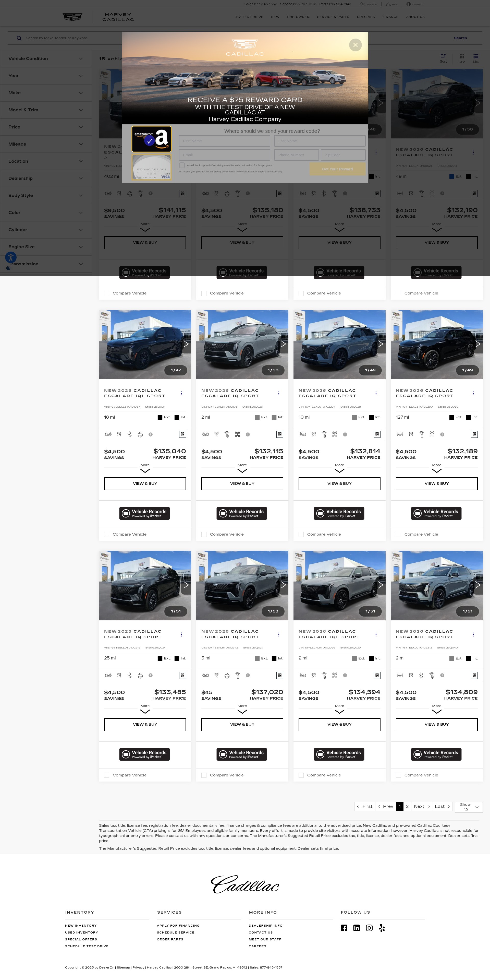Open Facebook page in footer
The height and width of the screenshot is (980, 490).
pyautogui.click(x=344, y=928)
